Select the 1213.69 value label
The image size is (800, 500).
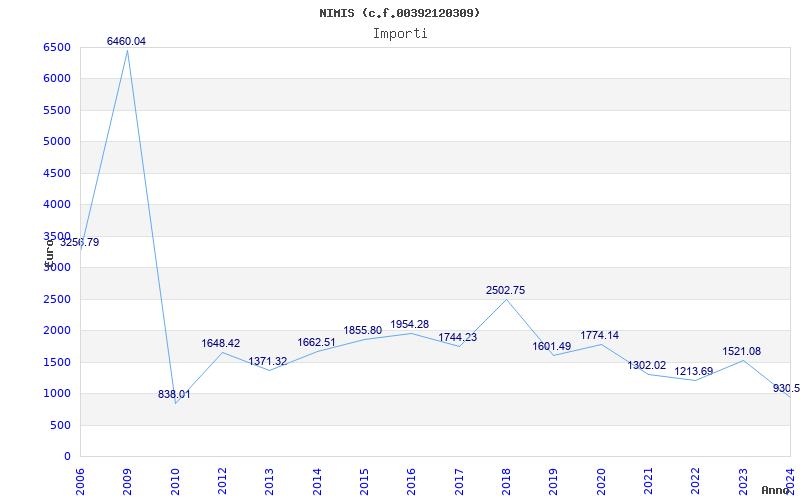click(693, 371)
